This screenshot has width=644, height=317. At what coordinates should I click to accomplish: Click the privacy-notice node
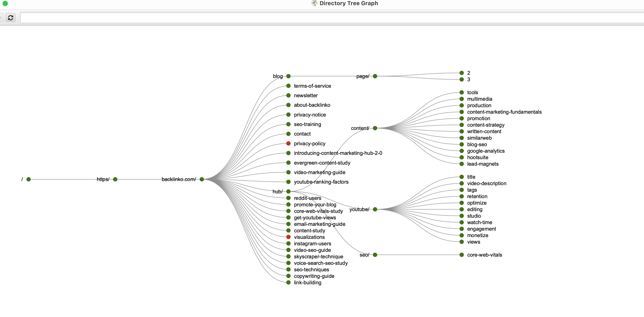pyautogui.click(x=288, y=115)
